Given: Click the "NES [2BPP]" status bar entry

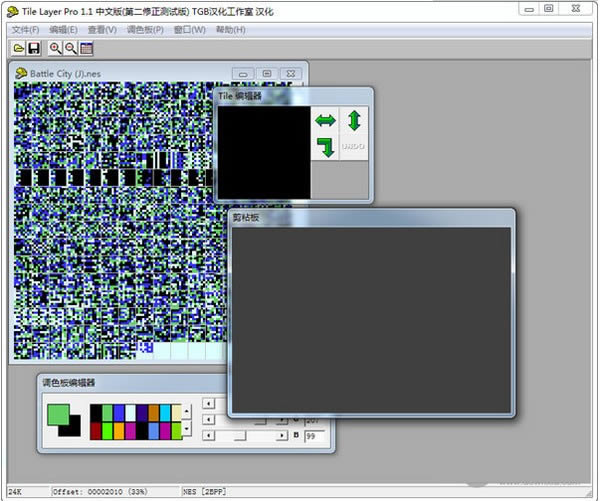Looking at the screenshot, I should click(x=204, y=491).
